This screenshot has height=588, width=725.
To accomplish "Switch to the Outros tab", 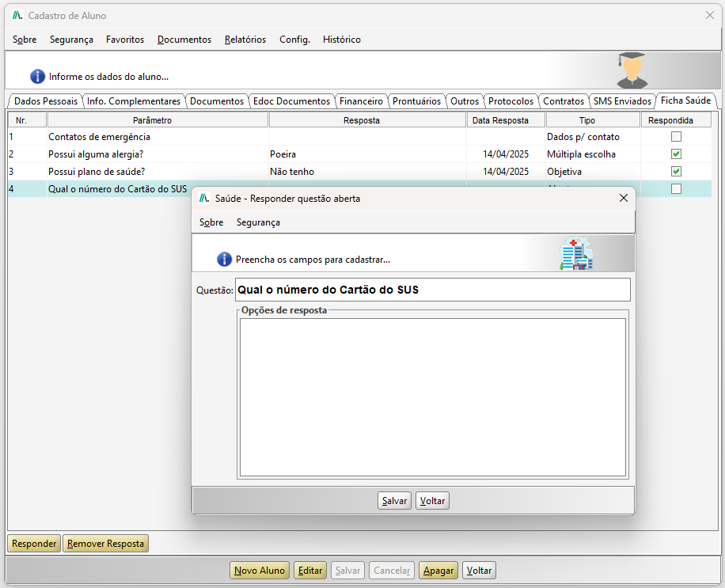I will (465, 101).
